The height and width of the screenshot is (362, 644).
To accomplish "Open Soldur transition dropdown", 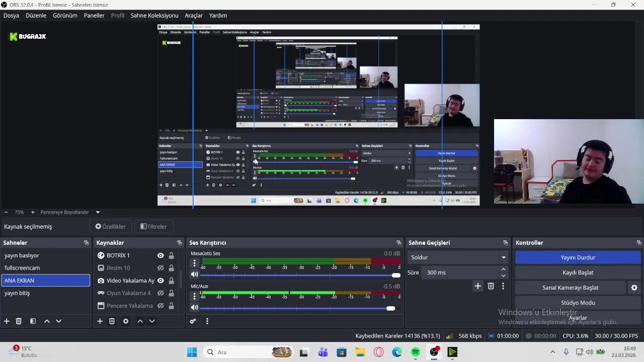I will pos(458,257).
